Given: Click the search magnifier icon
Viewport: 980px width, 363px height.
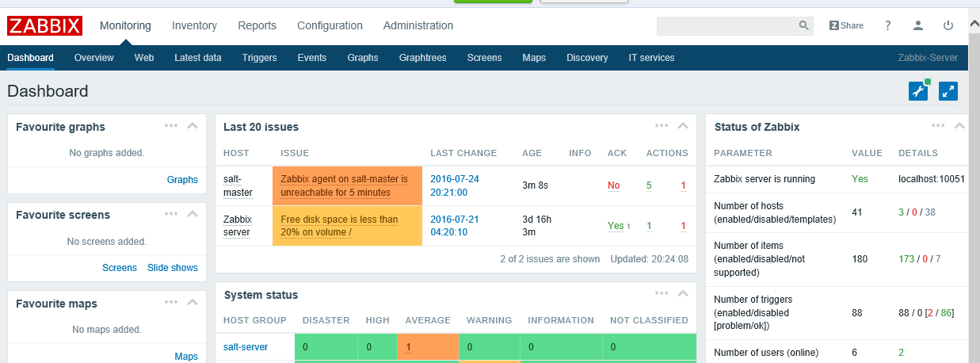Looking at the screenshot, I should pos(803,26).
